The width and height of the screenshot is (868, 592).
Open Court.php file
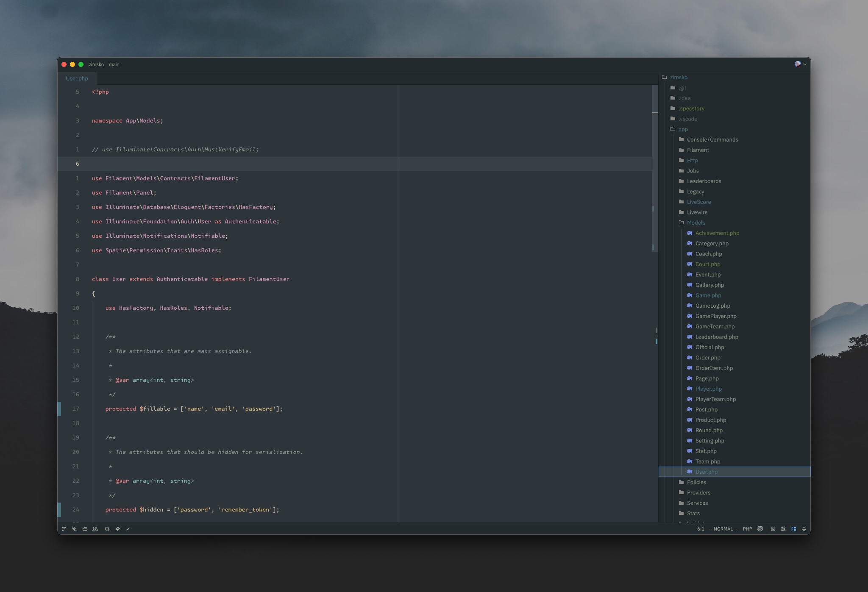(x=734, y=264)
